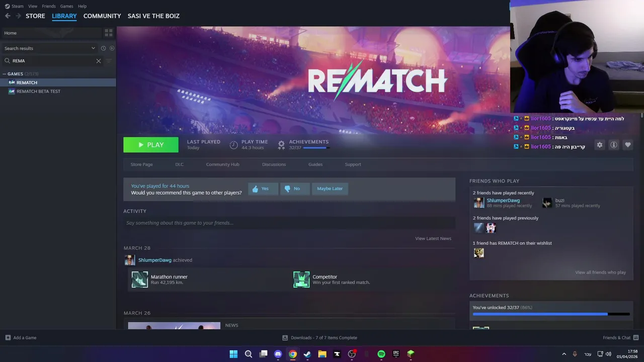This screenshot has width=644, height=362.
Task: Show hidden system tray icons
Action: (563, 354)
